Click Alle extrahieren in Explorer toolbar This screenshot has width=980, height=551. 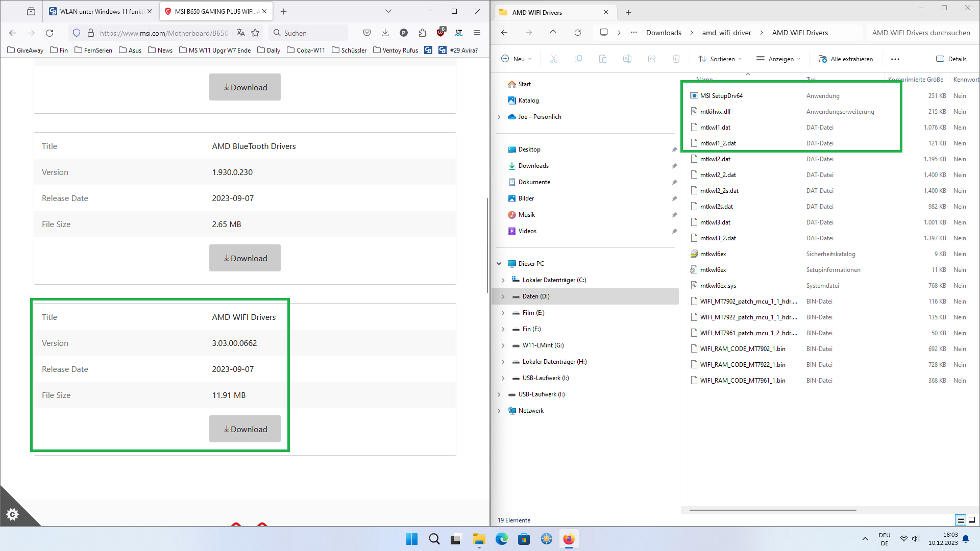coord(846,59)
